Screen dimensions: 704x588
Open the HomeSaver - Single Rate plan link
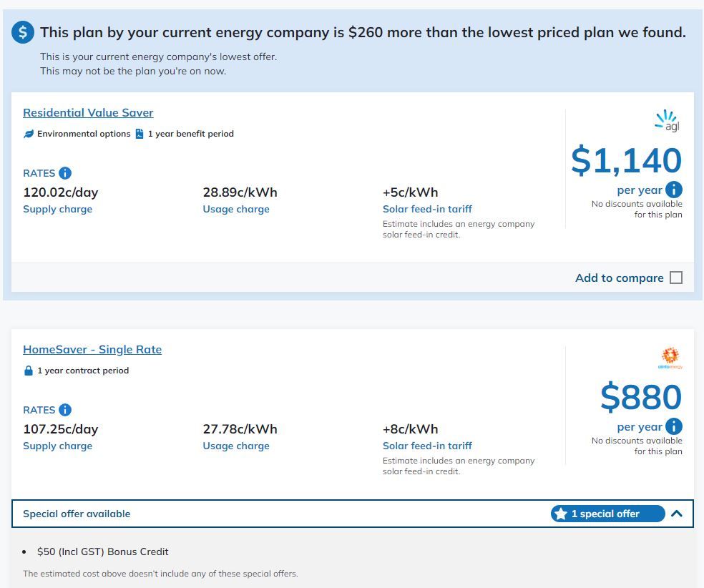click(92, 350)
